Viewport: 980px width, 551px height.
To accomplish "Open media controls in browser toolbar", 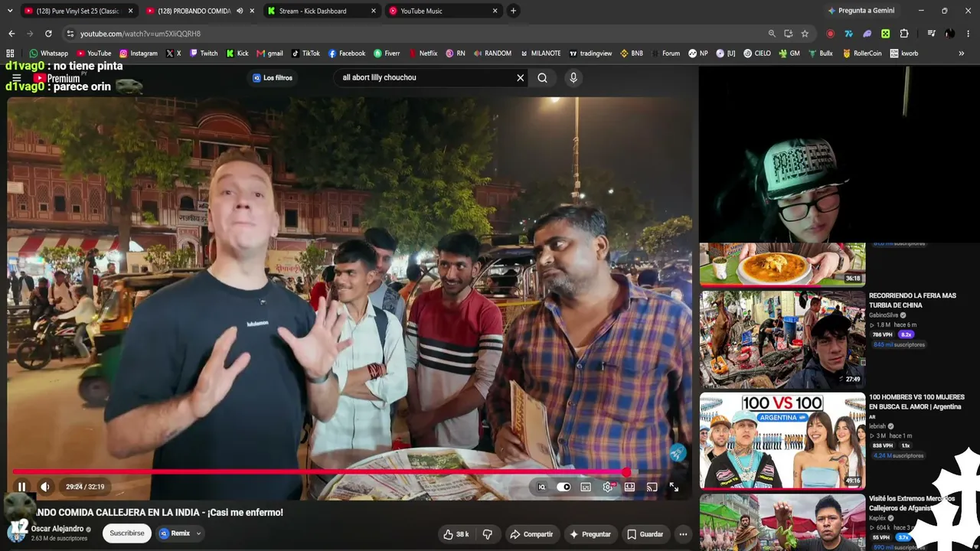I will pyautogui.click(x=931, y=34).
